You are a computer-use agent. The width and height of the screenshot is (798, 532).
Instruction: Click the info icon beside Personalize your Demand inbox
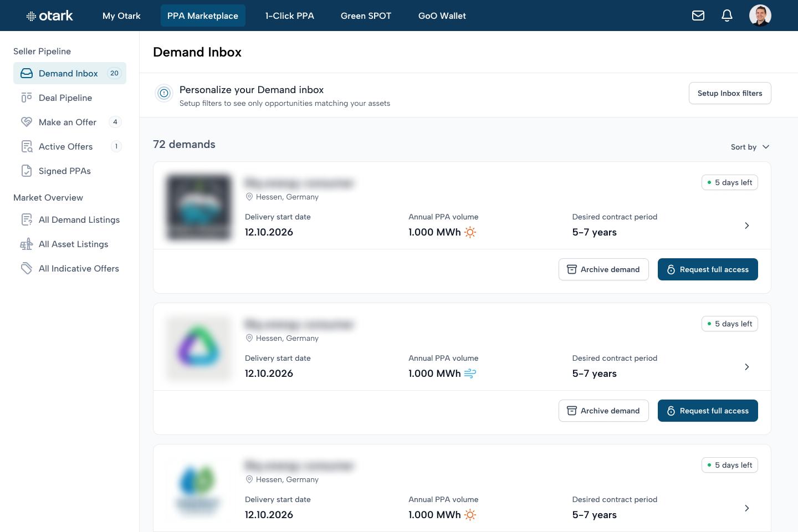[x=164, y=93]
